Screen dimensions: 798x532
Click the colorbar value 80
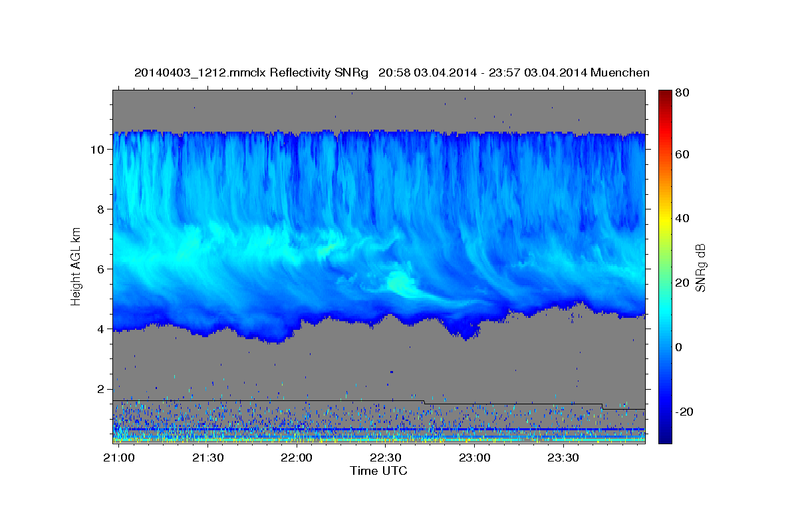point(682,92)
